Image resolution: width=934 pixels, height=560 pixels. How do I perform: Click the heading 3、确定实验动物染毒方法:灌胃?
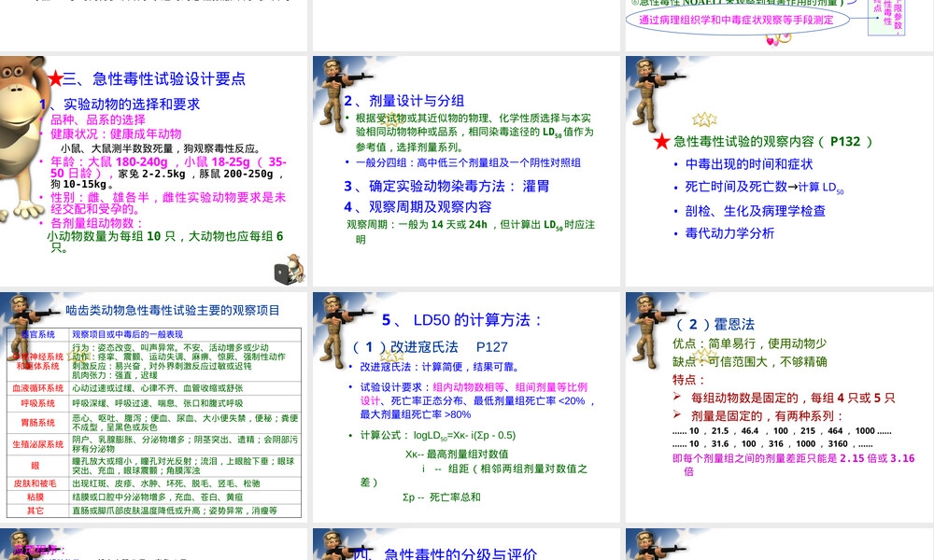pyautogui.click(x=446, y=187)
